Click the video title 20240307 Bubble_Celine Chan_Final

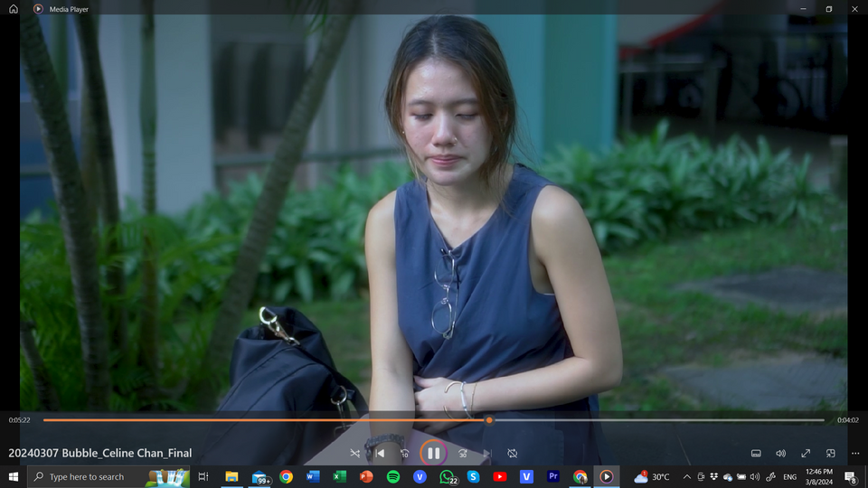[100, 453]
